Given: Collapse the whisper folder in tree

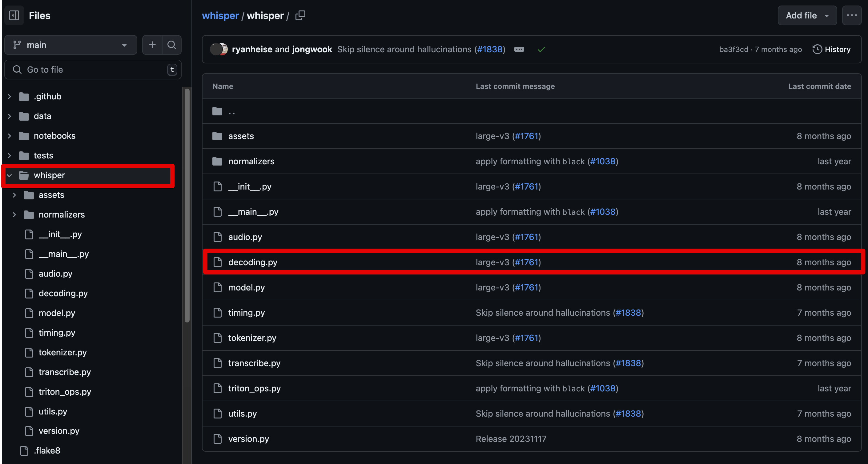Looking at the screenshot, I should (10, 175).
